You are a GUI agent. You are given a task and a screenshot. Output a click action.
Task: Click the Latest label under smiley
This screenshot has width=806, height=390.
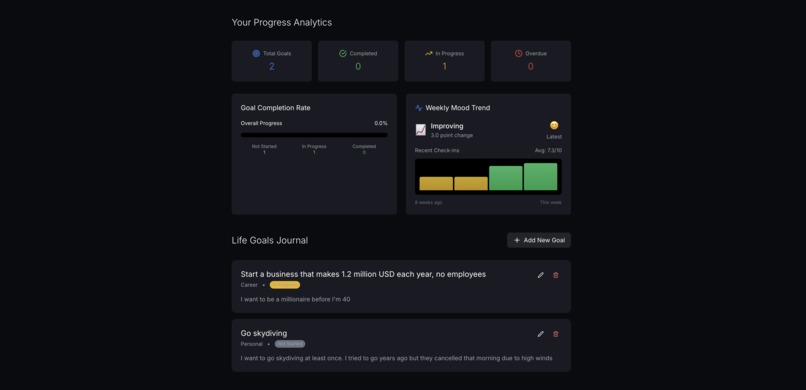[x=554, y=137]
